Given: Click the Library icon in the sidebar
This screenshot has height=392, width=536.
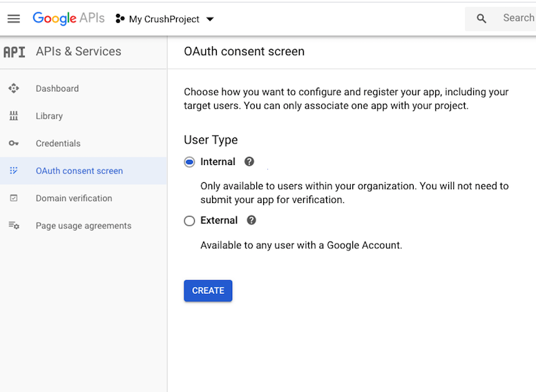Looking at the screenshot, I should [14, 116].
